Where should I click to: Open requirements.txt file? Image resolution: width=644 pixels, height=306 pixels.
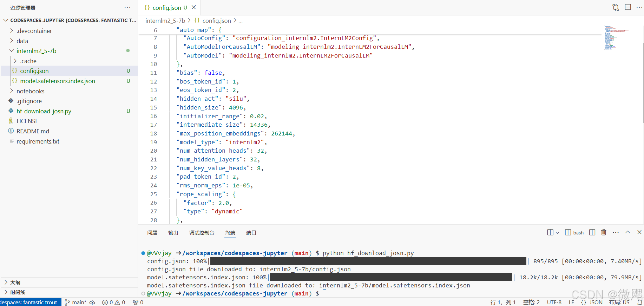tap(70, 141)
